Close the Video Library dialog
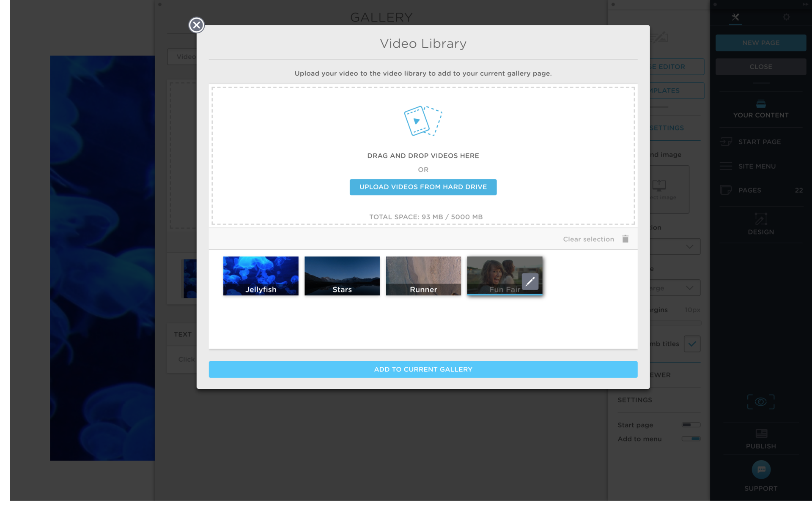This screenshot has width=812, height=513. [x=196, y=25]
